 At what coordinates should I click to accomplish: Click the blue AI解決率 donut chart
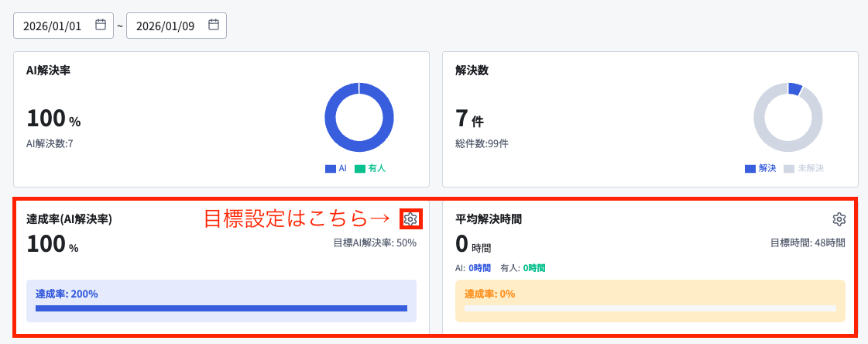click(x=359, y=117)
